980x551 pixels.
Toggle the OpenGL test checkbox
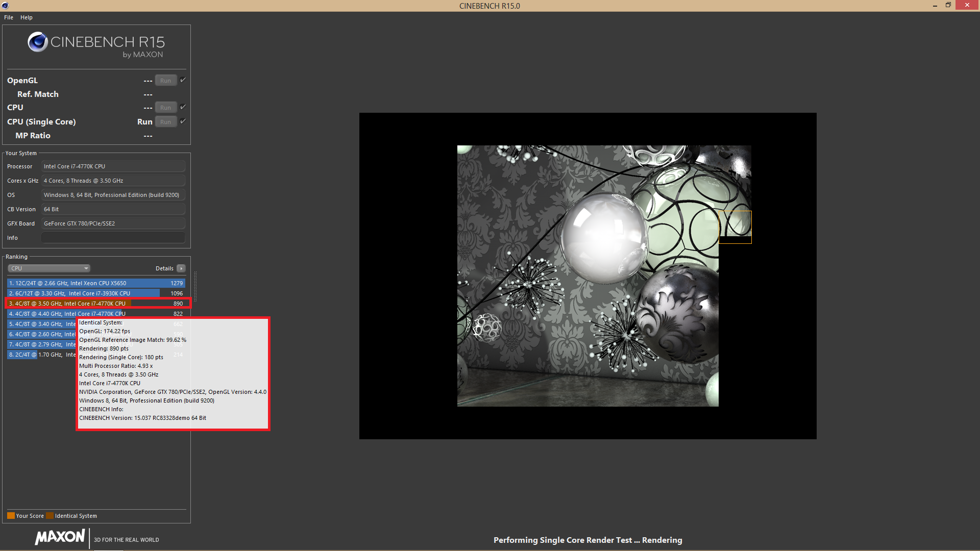click(183, 80)
